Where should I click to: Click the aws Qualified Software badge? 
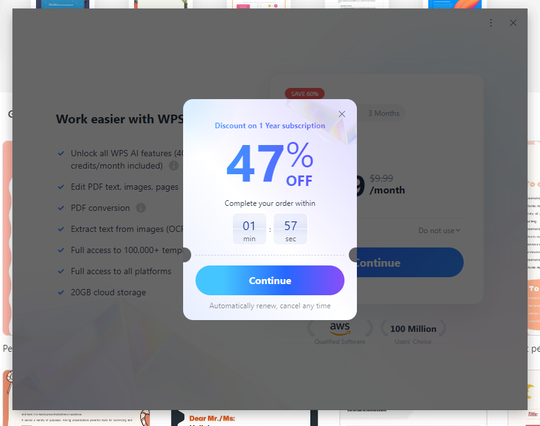pos(340,333)
